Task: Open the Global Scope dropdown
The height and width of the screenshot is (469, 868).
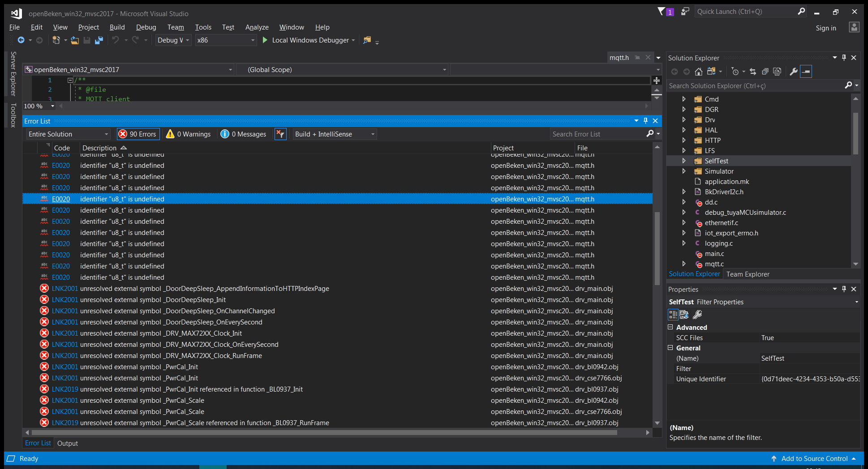Action: pyautogui.click(x=342, y=70)
